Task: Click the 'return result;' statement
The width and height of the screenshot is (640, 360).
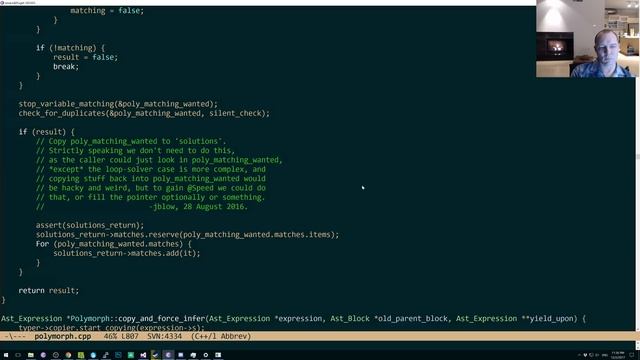Action: coord(49,291)
